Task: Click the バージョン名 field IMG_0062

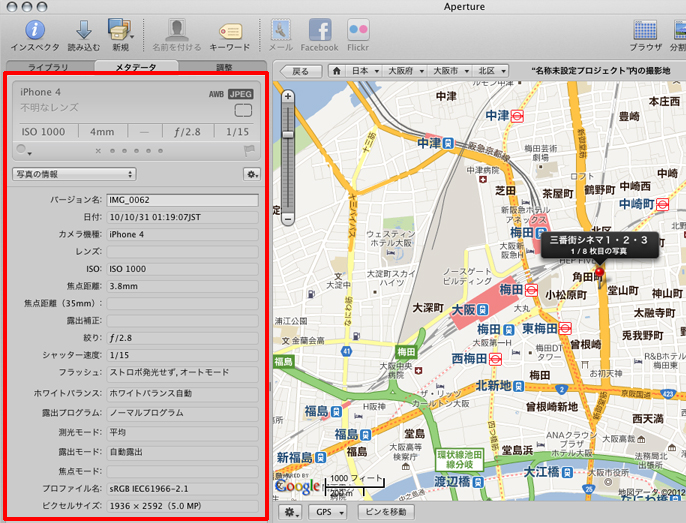Action: 182,200
